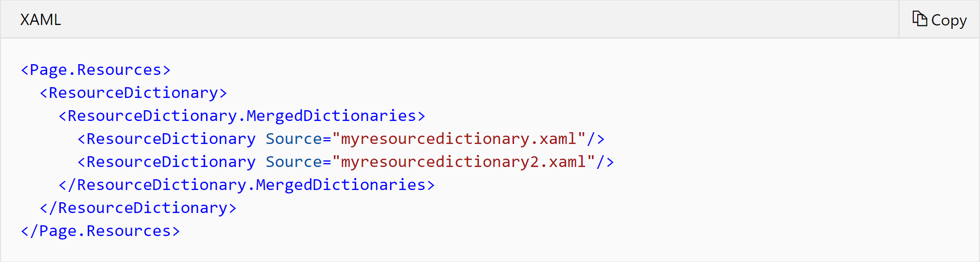Select the standalone opening <ResourceDictionary> tag

(133, 93)
